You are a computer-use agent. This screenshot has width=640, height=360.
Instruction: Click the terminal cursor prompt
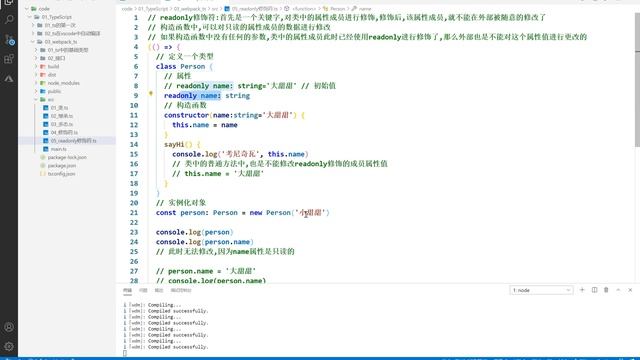point(125,353)
